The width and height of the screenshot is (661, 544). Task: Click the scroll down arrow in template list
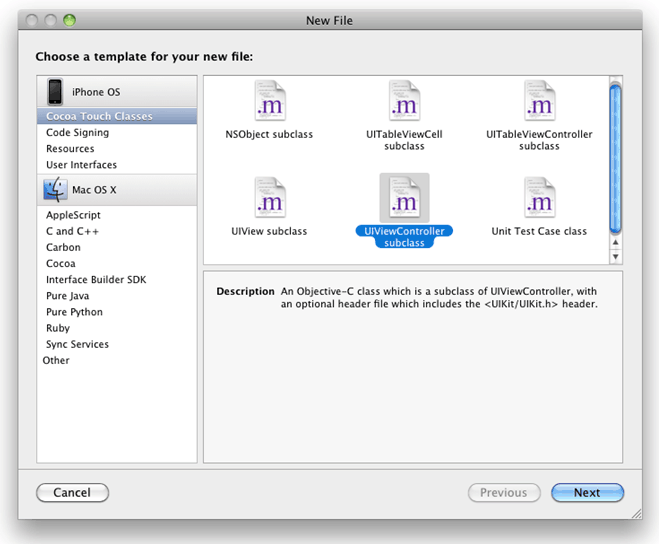615,256
